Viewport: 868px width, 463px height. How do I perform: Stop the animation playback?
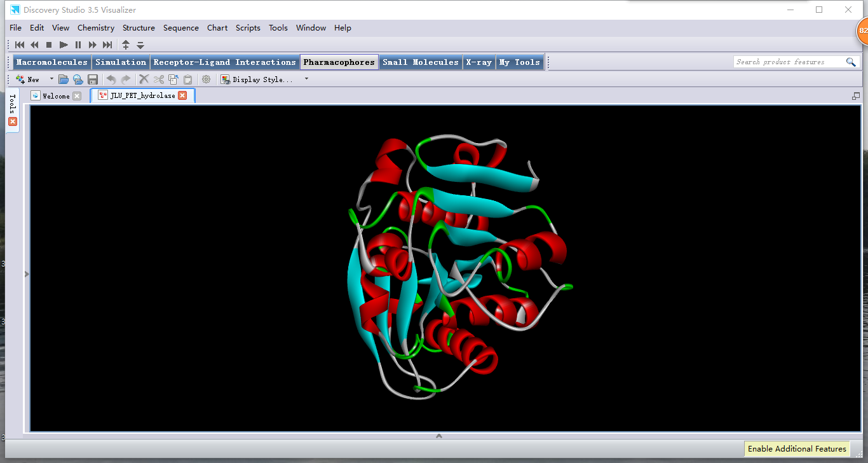pyautogui.click(x=49, y=45)
